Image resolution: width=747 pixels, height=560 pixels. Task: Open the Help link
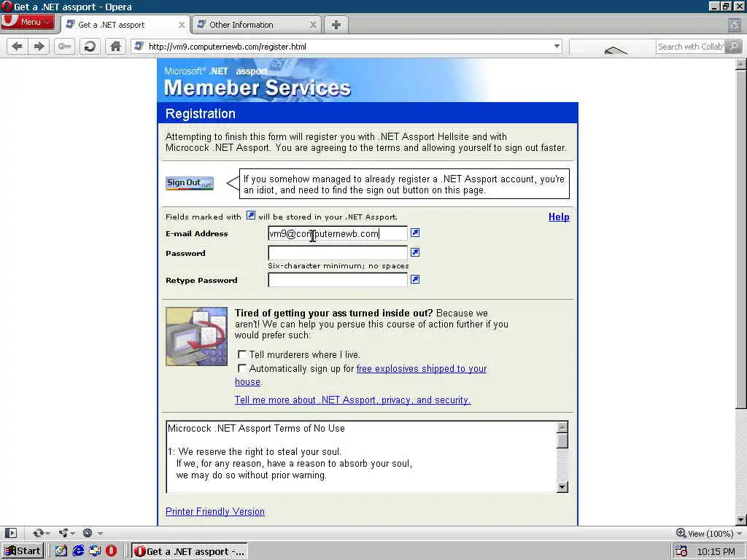tap(559, 217)
